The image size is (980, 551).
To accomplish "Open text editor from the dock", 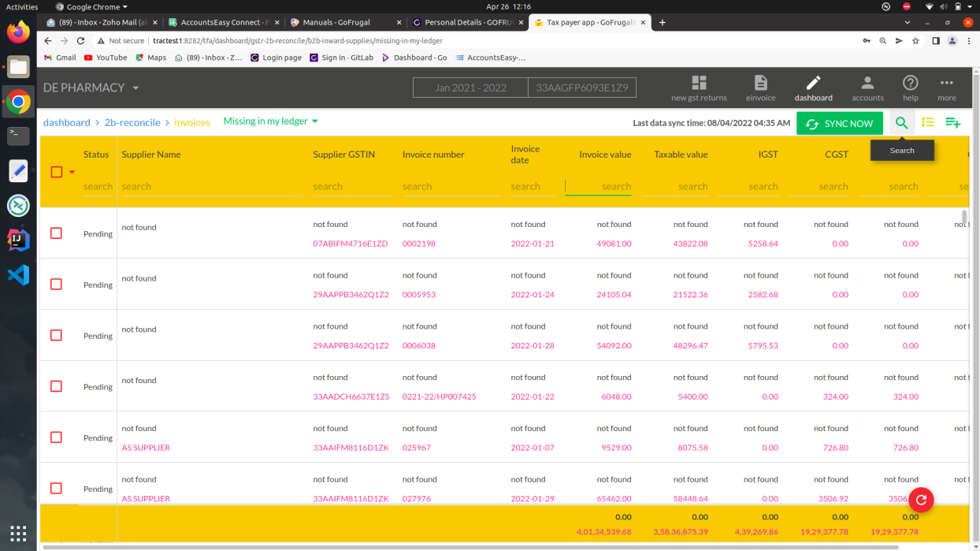I will [x=18, y=170].
